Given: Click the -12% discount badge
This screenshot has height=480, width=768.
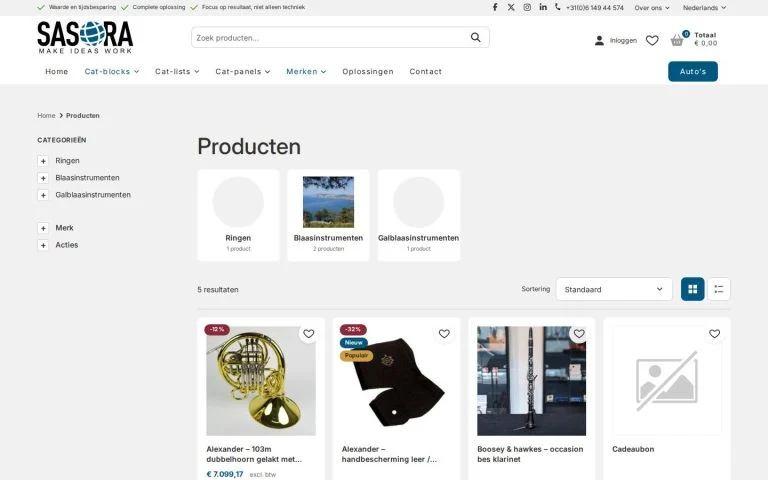Looking at the screenshot, I should [x=217, y=330].
